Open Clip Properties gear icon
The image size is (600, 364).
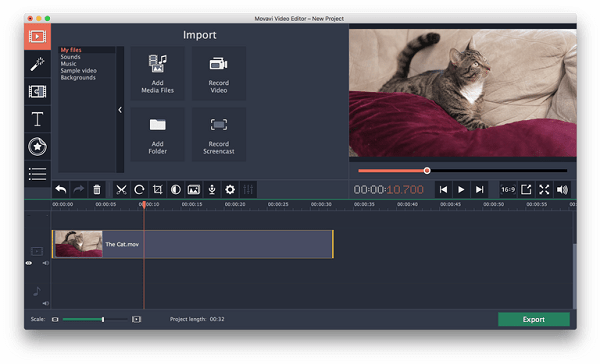click(x=230, y=189)
